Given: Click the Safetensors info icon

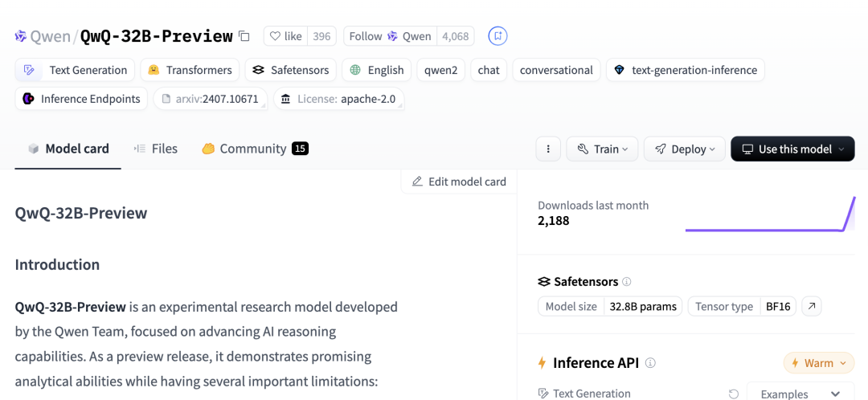Looking at the screenshot, I should coord(627,282).
